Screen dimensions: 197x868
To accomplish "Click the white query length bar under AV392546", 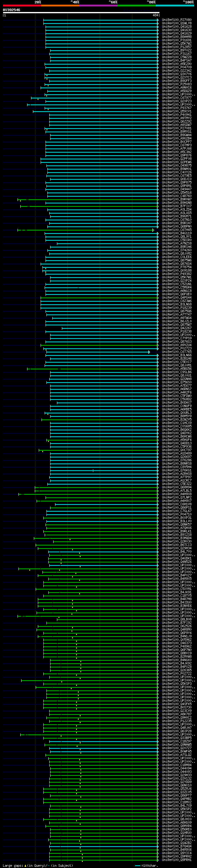I will (x=81, y=13).
